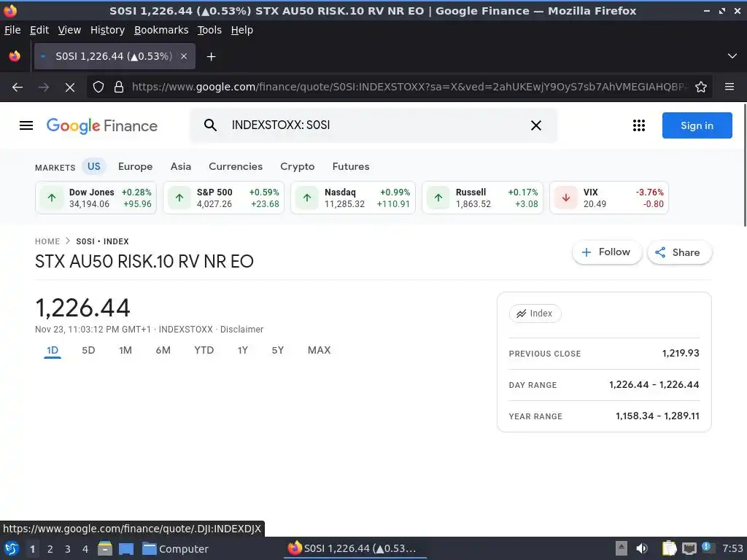Image resolution: width=747 pixels, height=560 pixels.
Task: Open the clipboard manager tray icon
Action: coord(670,548)
